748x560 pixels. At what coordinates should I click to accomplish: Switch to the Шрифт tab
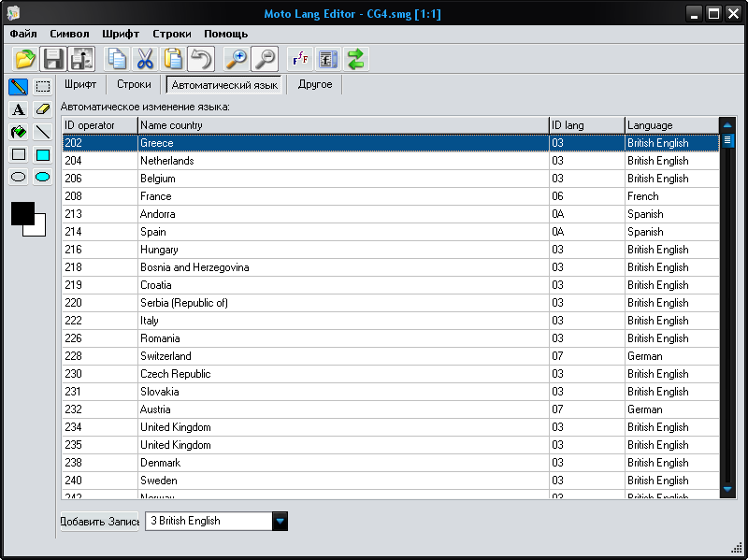(x=80, y=84)
